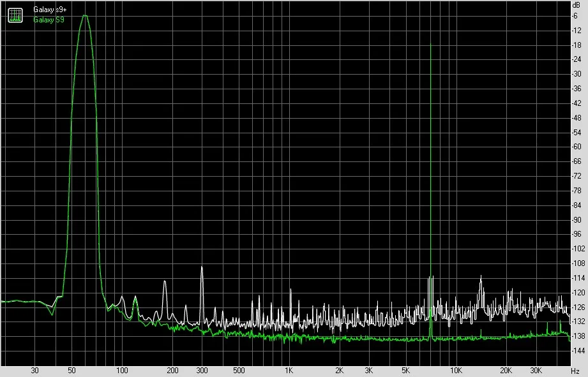Click the -144 dB axis label
The height and width of the screenshot is (377, 588).
(x=578, y=350)
